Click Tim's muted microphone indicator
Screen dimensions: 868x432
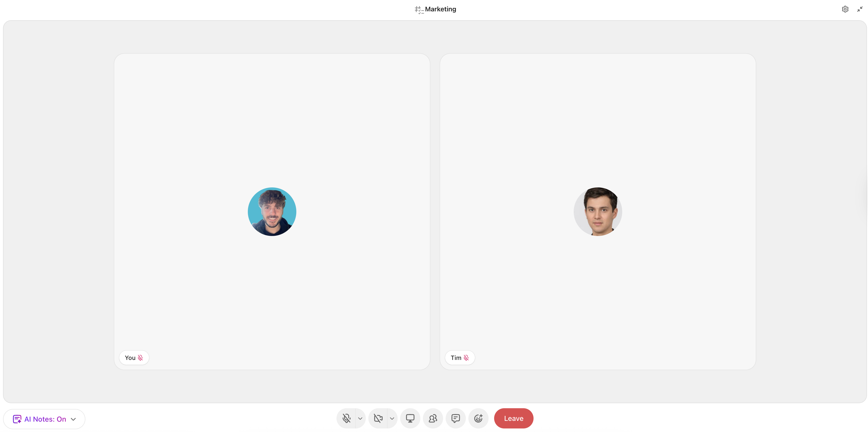[x=466, y=357]
